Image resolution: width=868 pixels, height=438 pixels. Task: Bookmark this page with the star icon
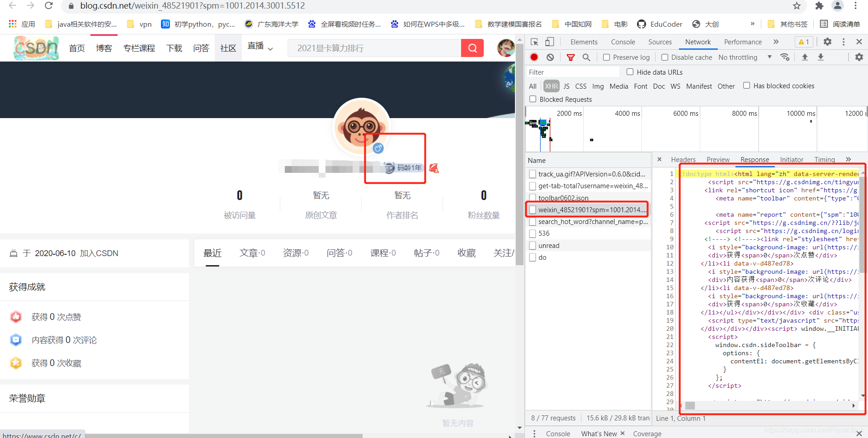[x=797, y=6]
